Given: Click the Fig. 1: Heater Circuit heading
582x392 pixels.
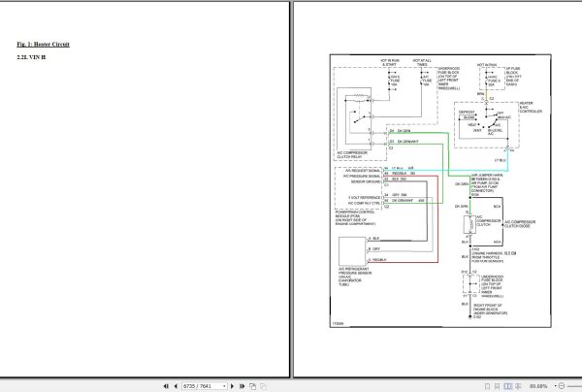Looking at the screenshot, I should 43,45.
